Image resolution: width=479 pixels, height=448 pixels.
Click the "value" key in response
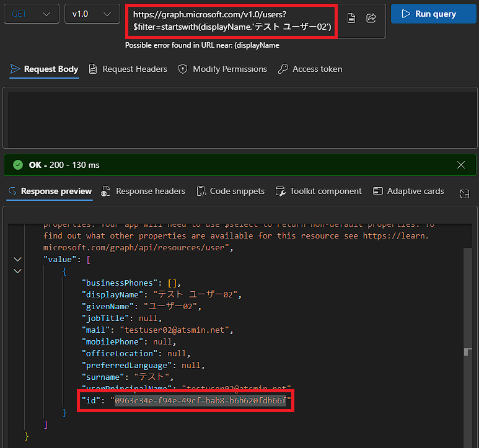59,259
